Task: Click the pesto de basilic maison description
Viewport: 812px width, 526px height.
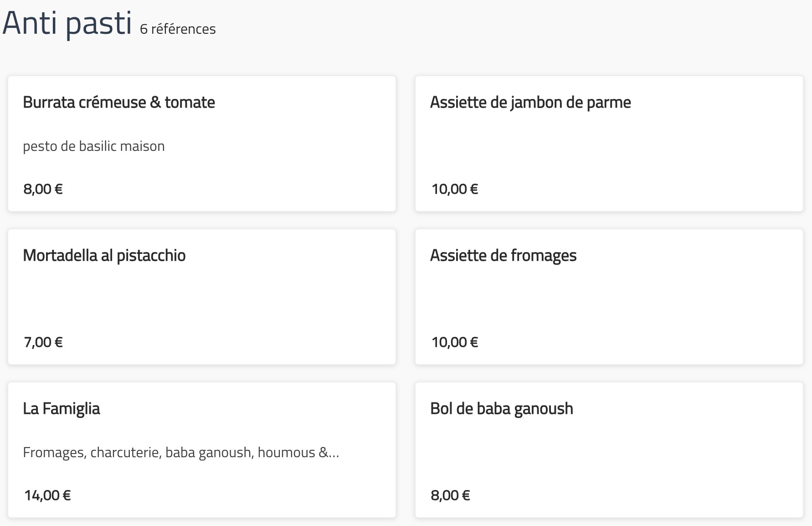Action: coord(94,146)
